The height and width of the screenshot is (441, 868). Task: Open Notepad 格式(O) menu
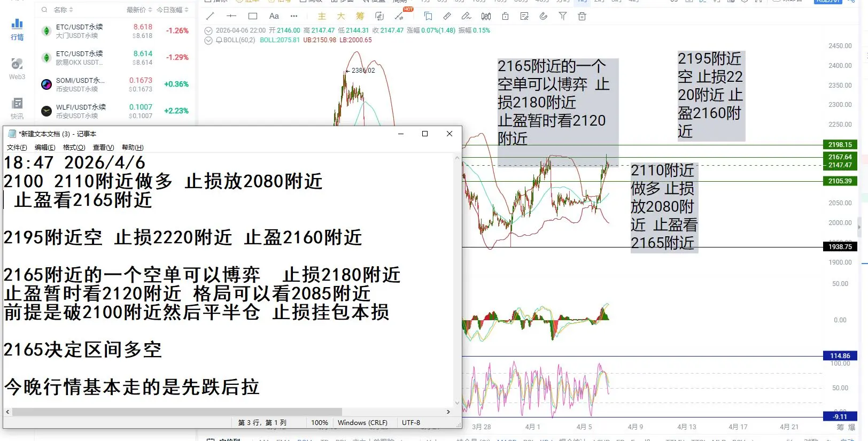(x=74, y=148)
